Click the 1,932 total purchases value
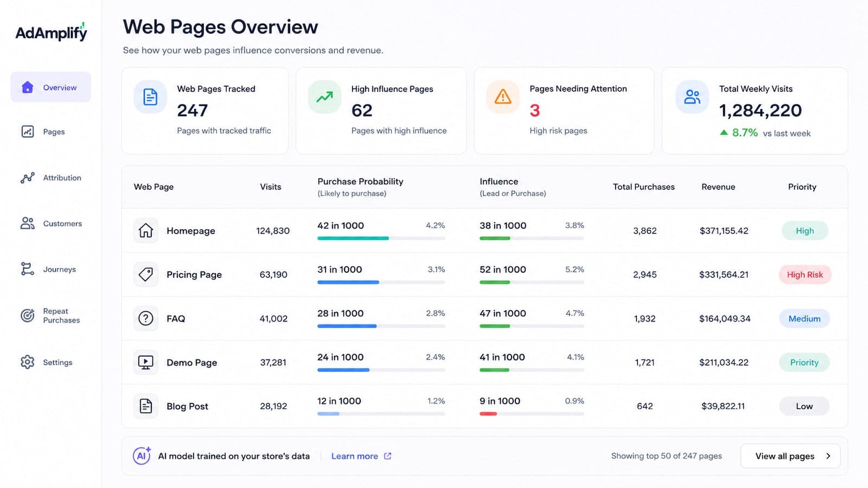 644,318
